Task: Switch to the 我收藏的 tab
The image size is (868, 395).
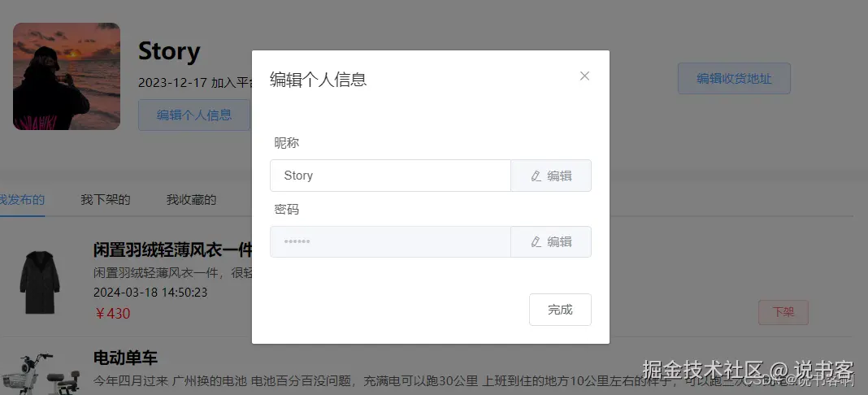Action: tap(192, 200)
